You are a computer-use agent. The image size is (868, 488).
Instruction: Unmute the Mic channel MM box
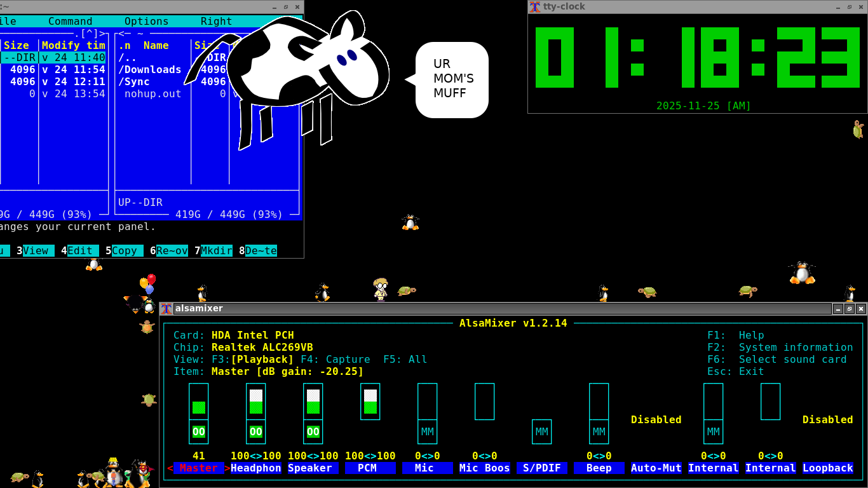428,432
